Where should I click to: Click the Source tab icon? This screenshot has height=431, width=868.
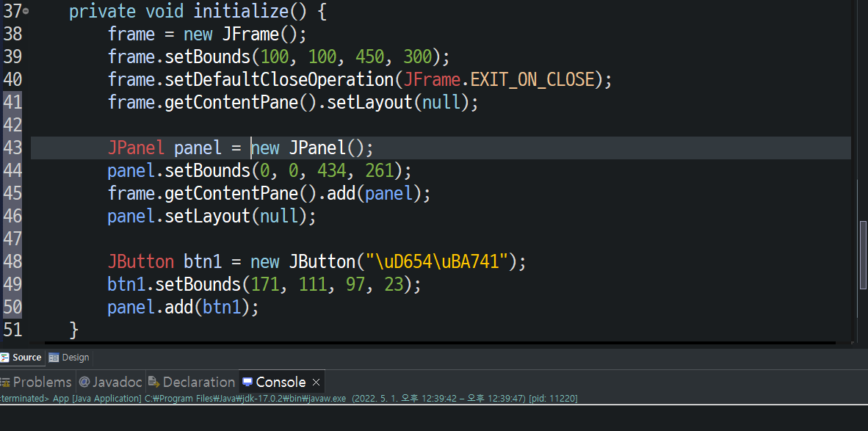coord(5,358)
